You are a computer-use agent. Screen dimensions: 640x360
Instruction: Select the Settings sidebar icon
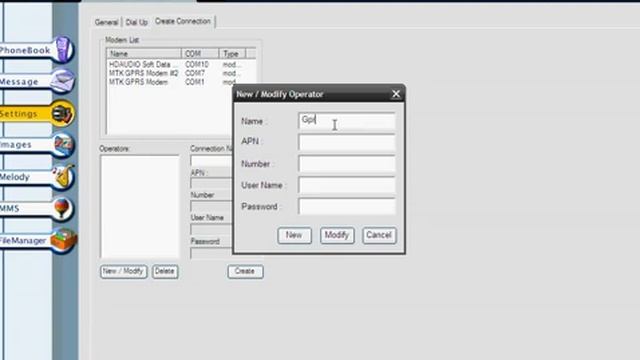(x=62, y=113)
